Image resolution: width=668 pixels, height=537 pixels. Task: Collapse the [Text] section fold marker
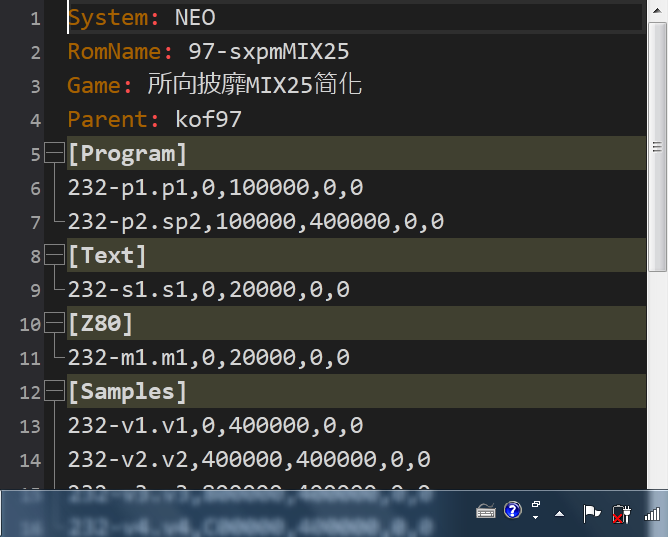(53, 256)
